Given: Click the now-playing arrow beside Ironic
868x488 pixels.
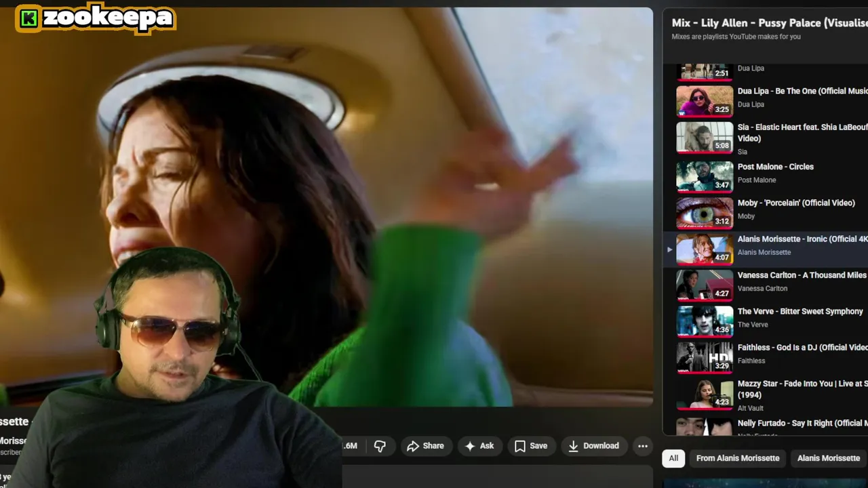Looking at the screenshot, I should pyautogui.click(x=669, y=249).
